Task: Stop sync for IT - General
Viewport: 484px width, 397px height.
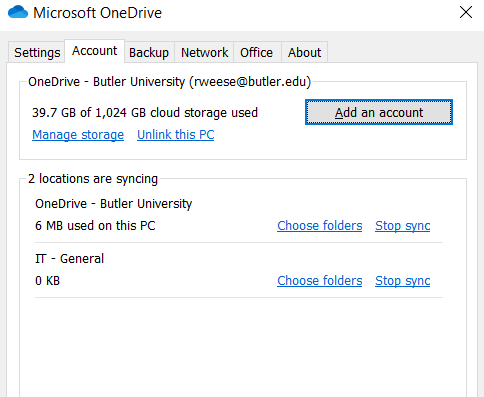Action: (x=403, y=281)
